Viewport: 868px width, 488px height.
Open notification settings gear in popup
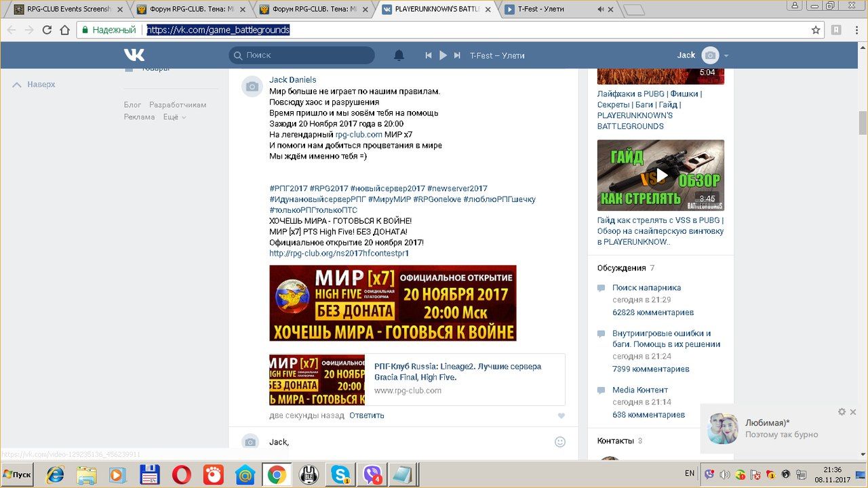(842, 412)
